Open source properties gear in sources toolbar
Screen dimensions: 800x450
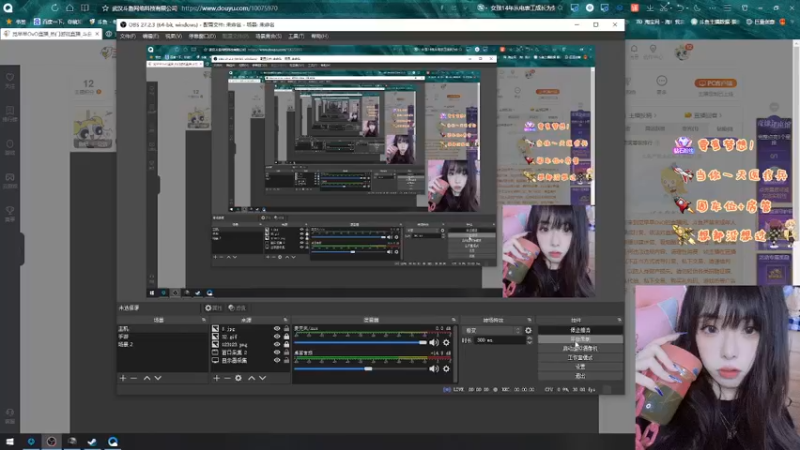point(238,378)
